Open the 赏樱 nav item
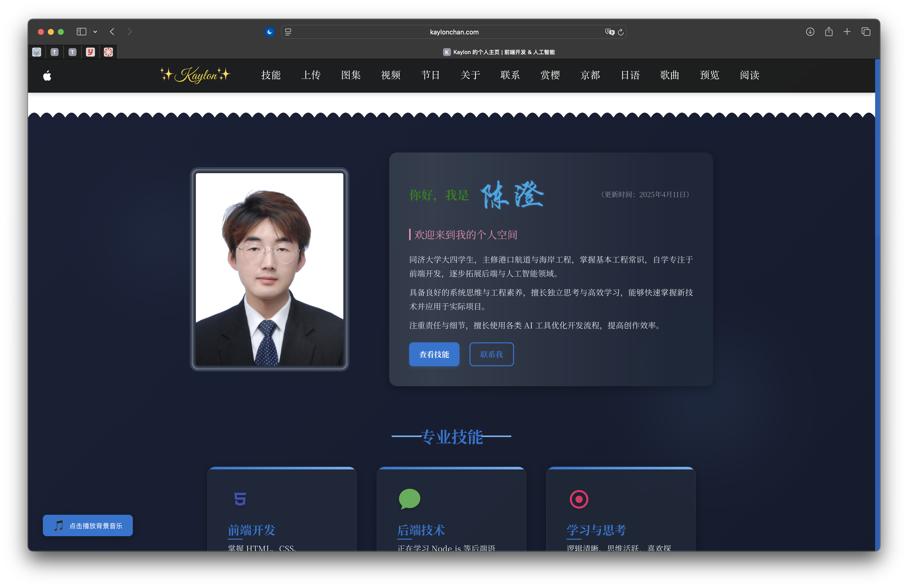Viewport: 908px width, 588px height. [550, 75]
